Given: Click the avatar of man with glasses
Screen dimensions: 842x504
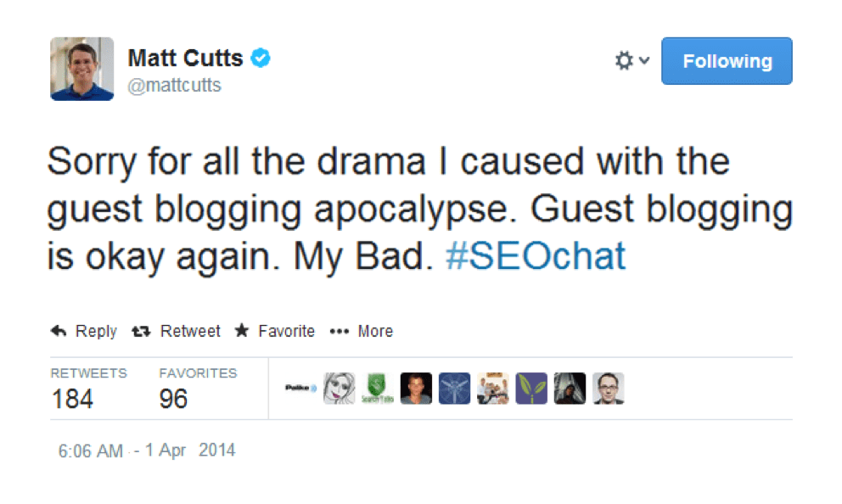Looking at the screenshot, I should [x=608, y=389].
